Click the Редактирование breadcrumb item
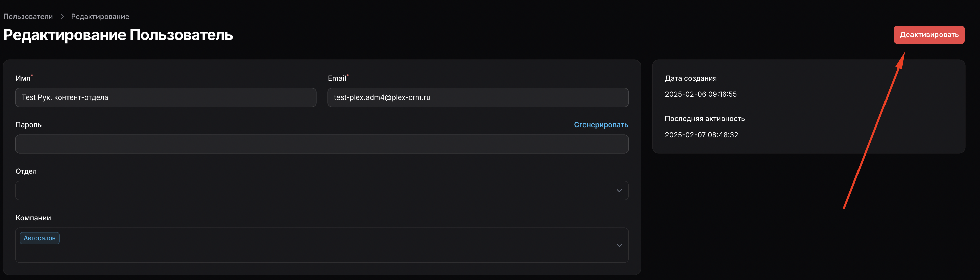The height and width of the screenshot is (280, 980). [x=100, y=16]
